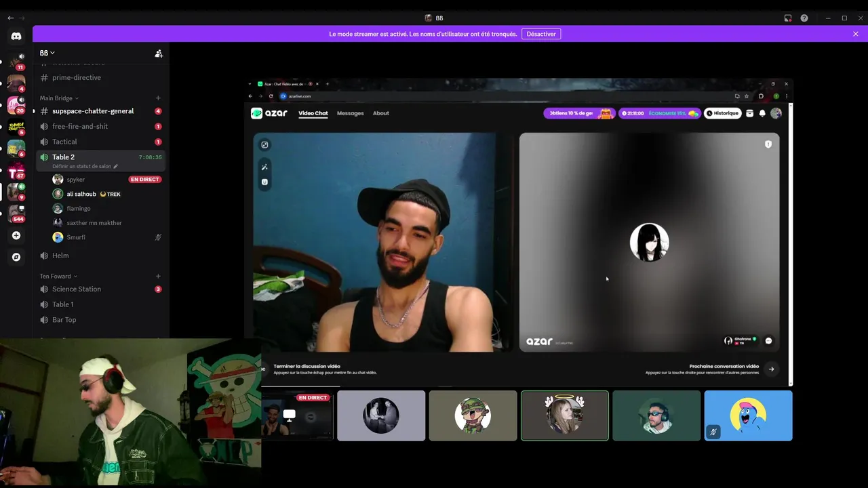Switch to Video Chat tab in Azar
The image size is (868, 488).
coord(313,113)
